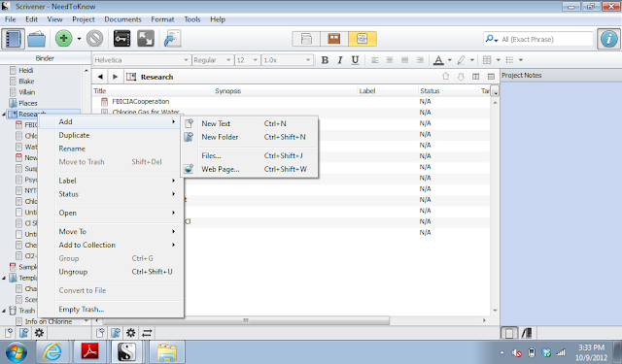Open the list style icon
The image size is (622, 364).
click(x=509, y=60)
